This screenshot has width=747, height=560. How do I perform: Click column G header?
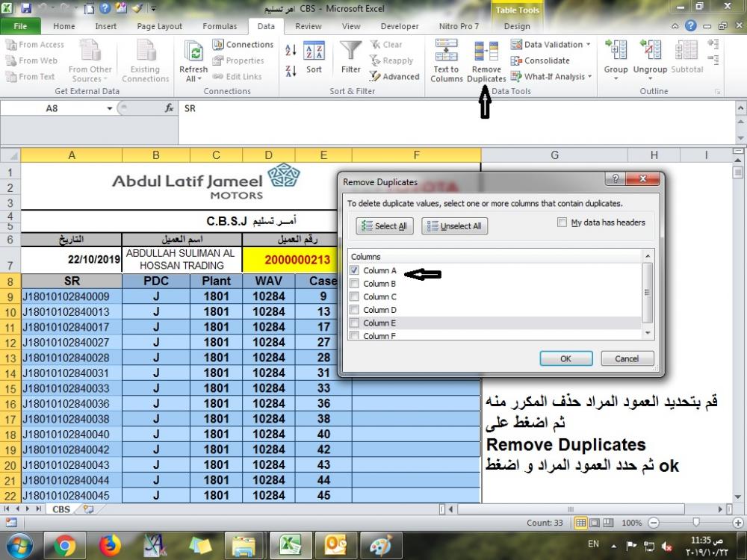point(554,155)
